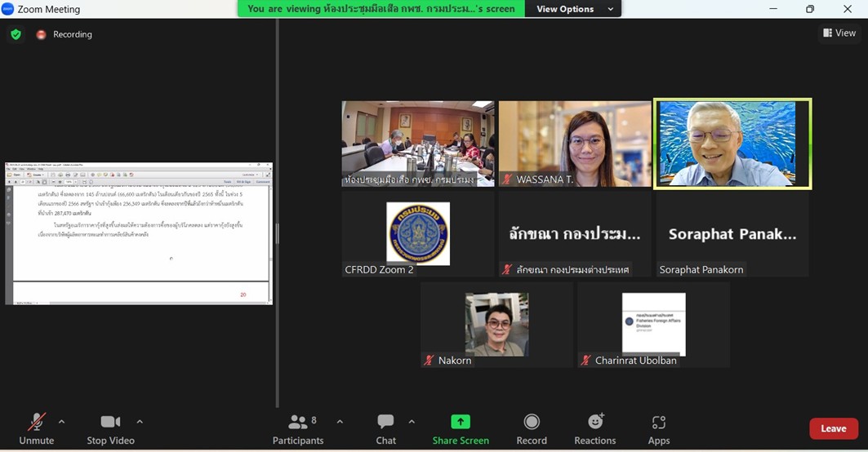Click the green Share Screen icon
Screen dimensions: 868x452
461,422
